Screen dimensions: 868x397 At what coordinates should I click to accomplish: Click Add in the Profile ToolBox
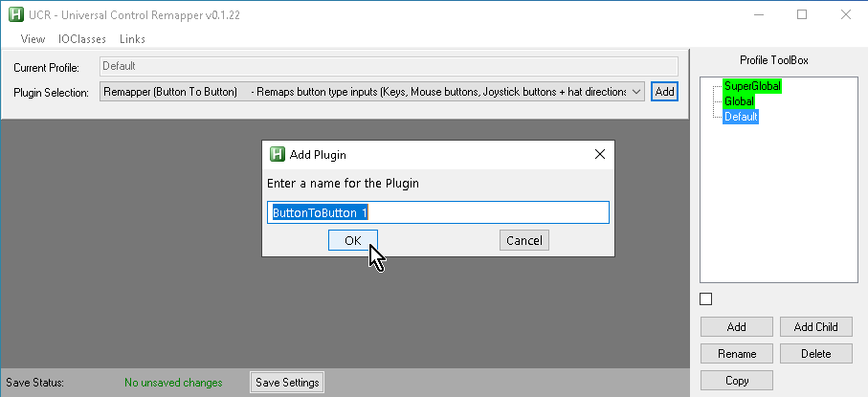[736, 326]
